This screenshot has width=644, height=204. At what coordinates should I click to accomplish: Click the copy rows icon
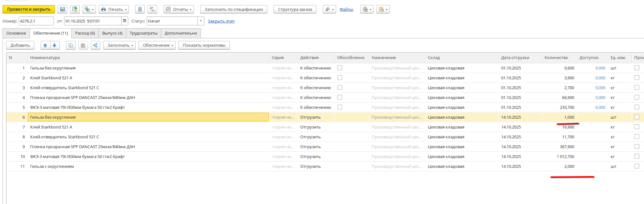(x=71, y=45)
